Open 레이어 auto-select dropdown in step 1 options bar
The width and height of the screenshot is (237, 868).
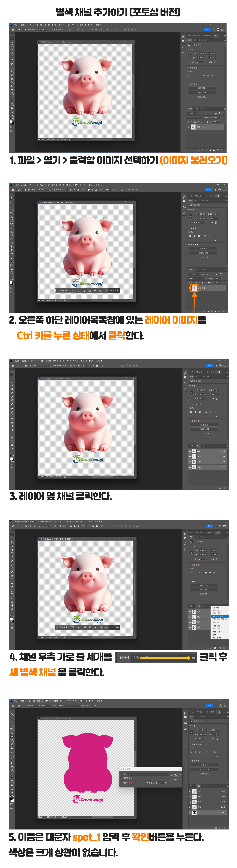pyautogui.click(x=42, y=30)
